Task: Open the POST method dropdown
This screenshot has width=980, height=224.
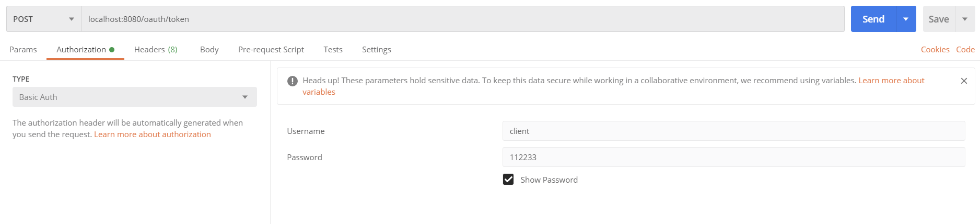Action: [x=44, y=19]
